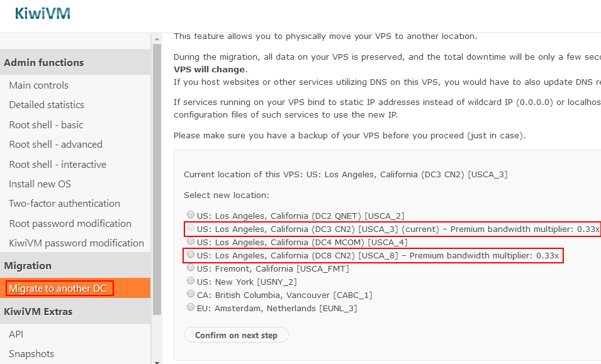
Task: Click the Confirm on next step button
Action: [236, 335]
